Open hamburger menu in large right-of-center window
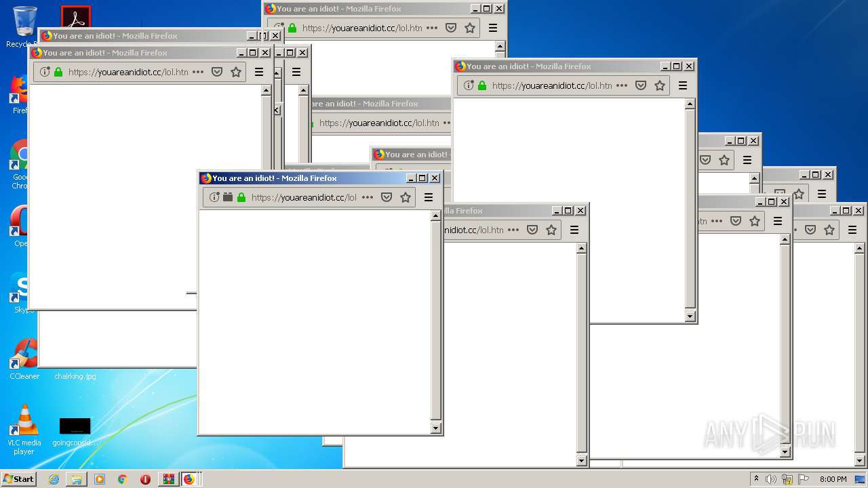 click(x=683, y=85)
